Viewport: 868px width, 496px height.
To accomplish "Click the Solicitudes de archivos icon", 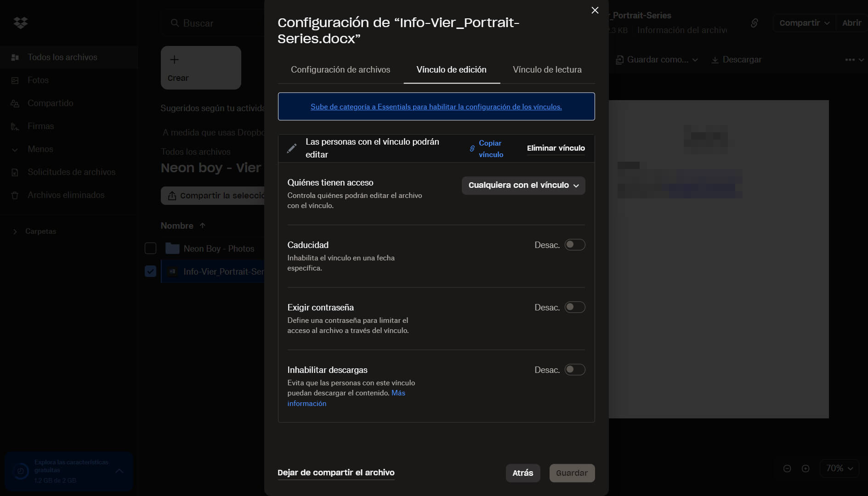I will tap(15, 172).
